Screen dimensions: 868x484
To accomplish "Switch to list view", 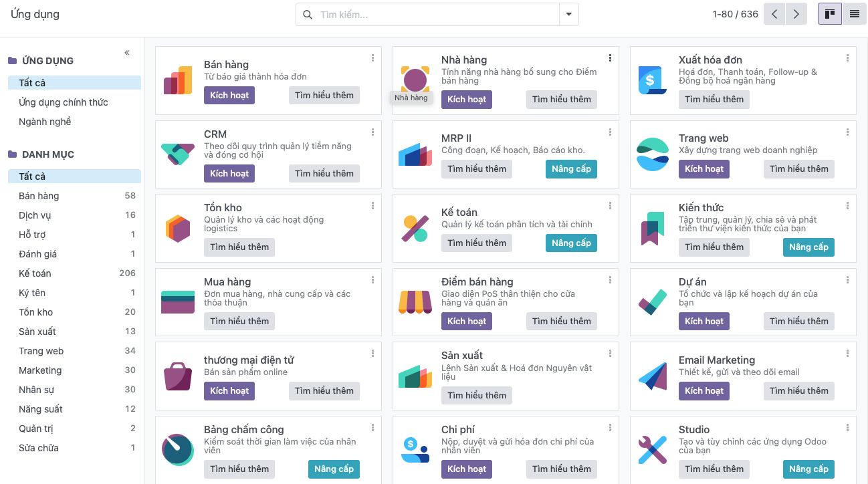I will point(854,14).
